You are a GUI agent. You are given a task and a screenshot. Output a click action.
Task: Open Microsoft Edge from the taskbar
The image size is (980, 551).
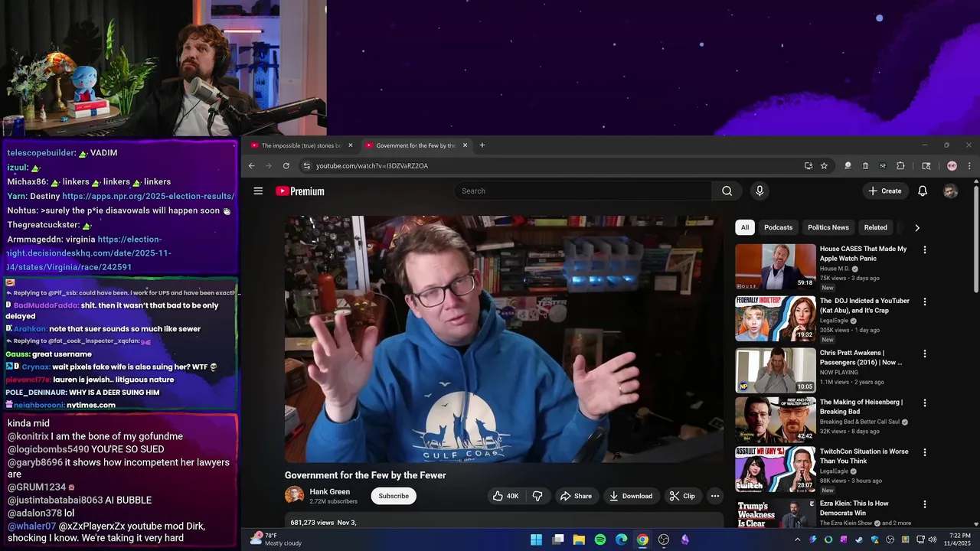(621, 540)
